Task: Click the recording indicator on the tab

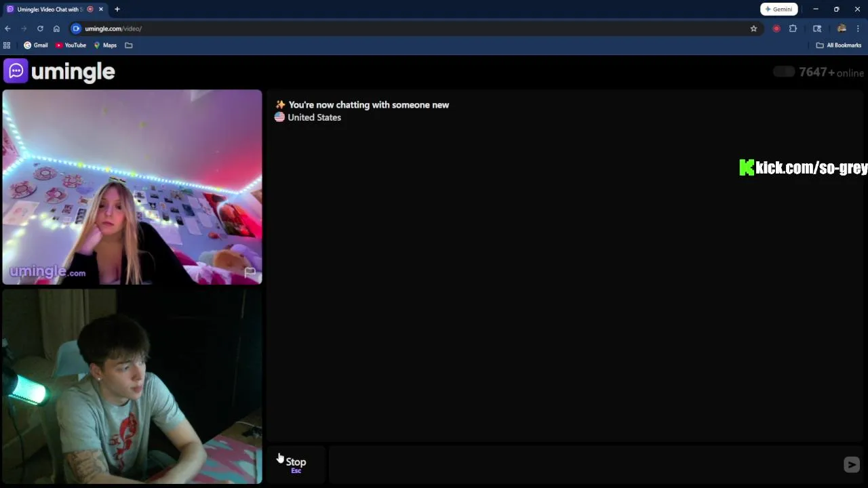Action: 90,9
